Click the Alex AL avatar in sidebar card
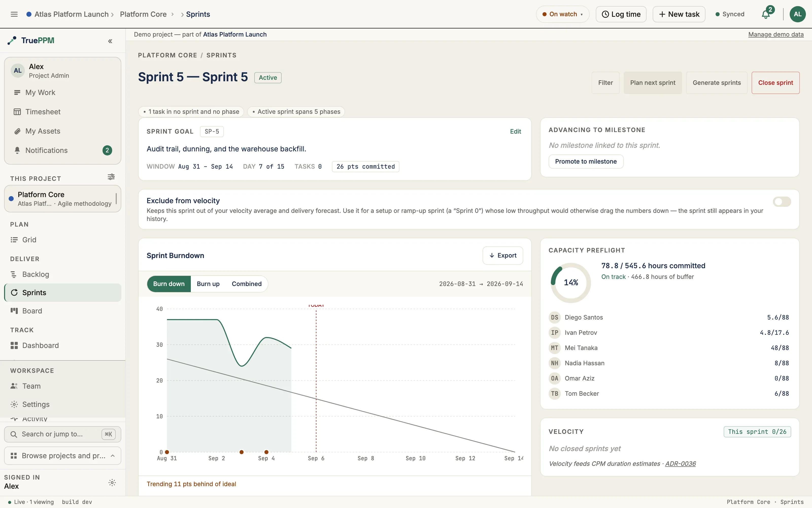 point(18,71)
